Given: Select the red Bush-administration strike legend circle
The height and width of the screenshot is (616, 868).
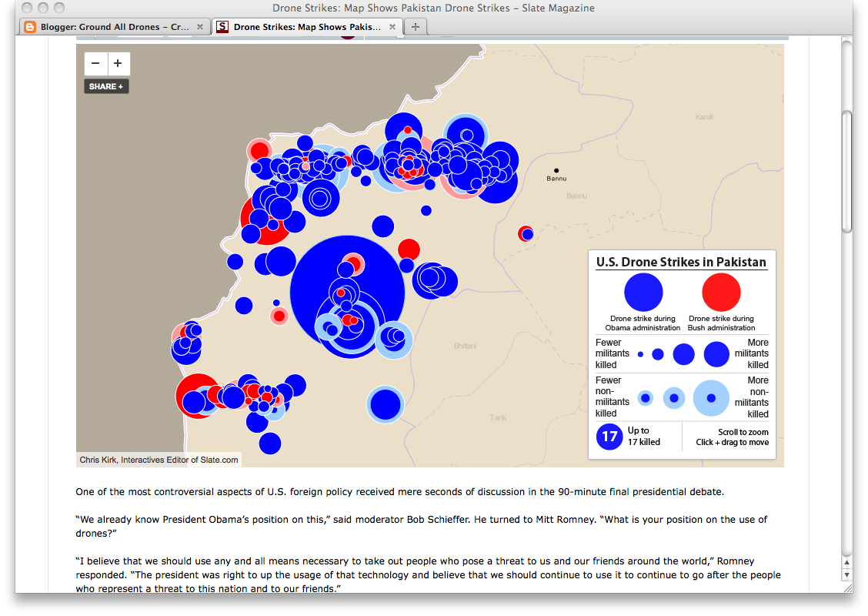Looking at the screenshot, I should (721, 291).
